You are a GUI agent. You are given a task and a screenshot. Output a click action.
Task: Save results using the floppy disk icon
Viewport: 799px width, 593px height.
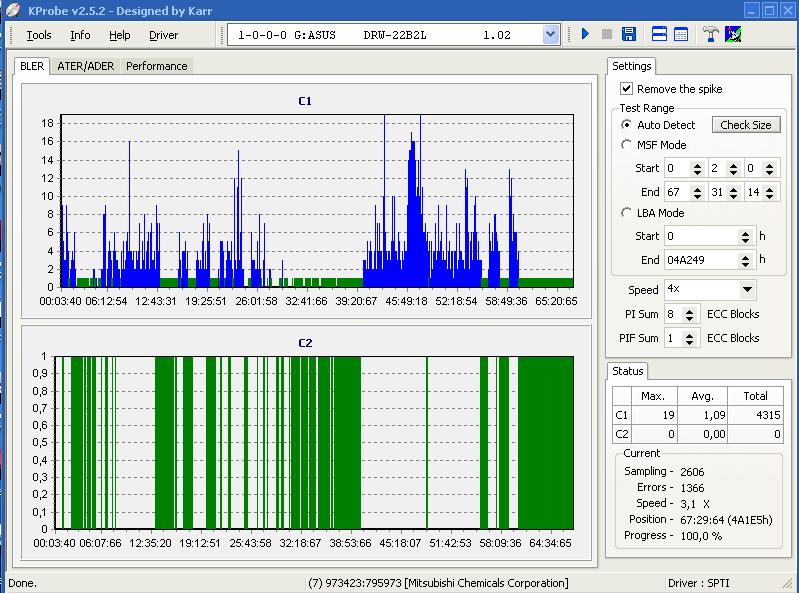(x=629, y=34)
